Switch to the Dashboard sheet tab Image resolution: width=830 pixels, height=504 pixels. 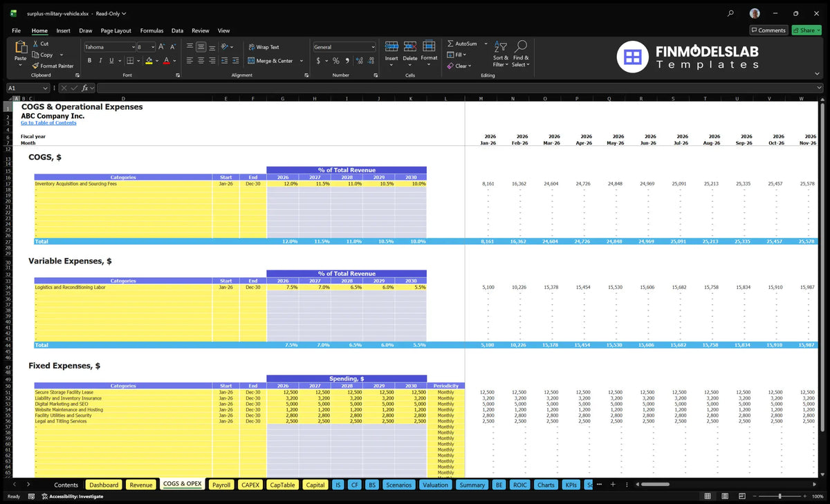pos(104,485)
